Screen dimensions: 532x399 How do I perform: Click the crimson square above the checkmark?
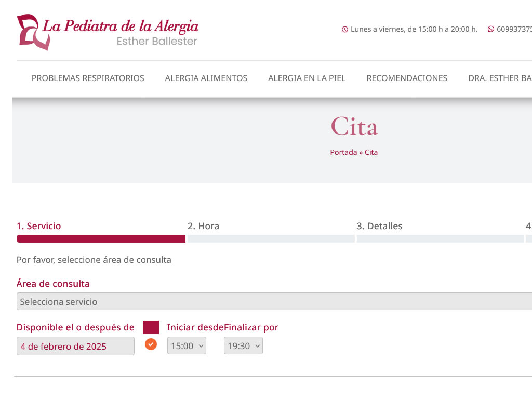point(151,327)
